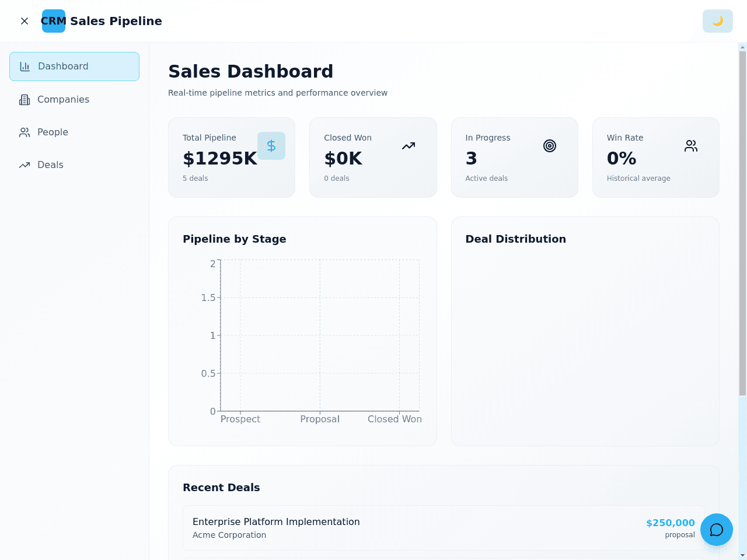747x560 pixels.
Task: Click the Dashboard bar chart icon
Action: tap(25, 66)
